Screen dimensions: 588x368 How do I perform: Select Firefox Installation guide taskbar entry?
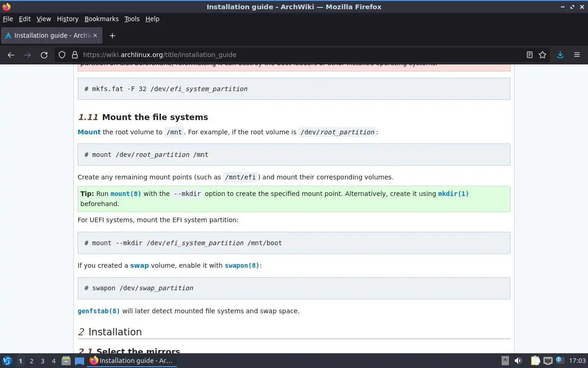click(131, 361)
